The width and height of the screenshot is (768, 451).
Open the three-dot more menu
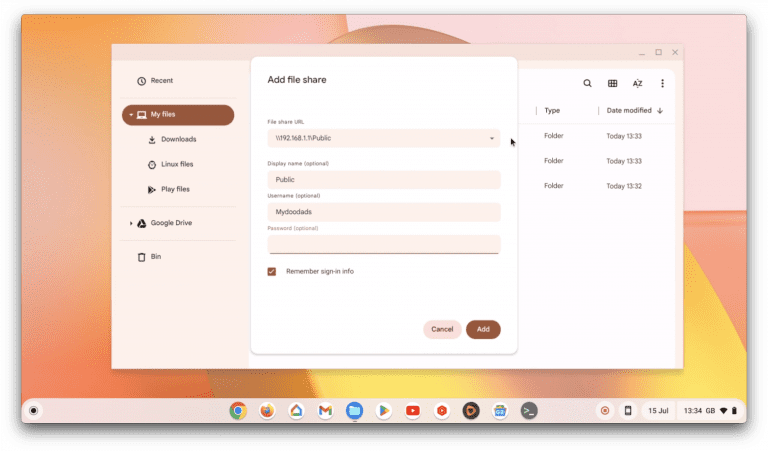tap(662, 84)
